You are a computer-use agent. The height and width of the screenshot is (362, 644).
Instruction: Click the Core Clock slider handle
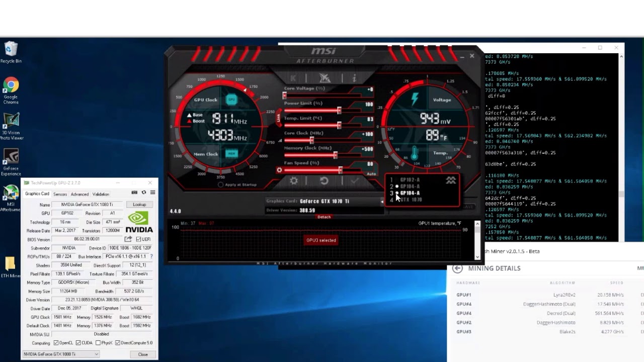312,140
